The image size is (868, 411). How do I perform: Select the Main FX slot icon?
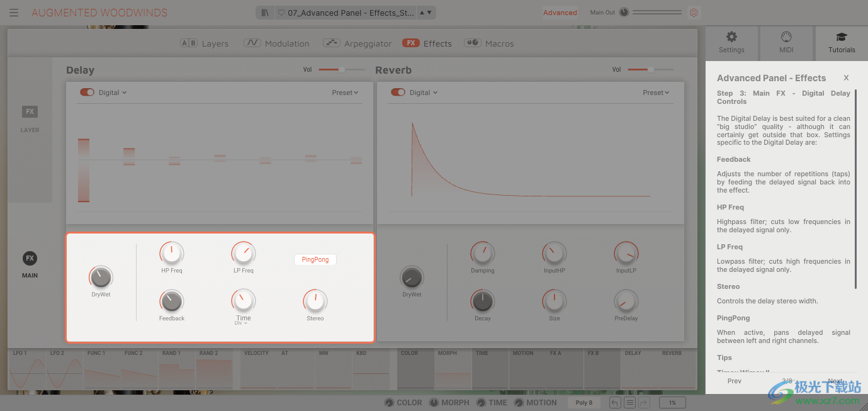tap(30, 258)
